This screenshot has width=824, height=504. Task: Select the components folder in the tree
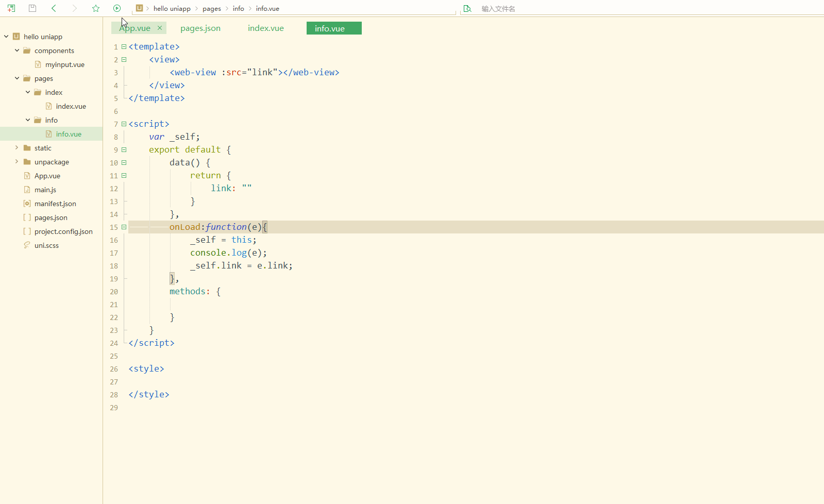click(x=54, y=51)
